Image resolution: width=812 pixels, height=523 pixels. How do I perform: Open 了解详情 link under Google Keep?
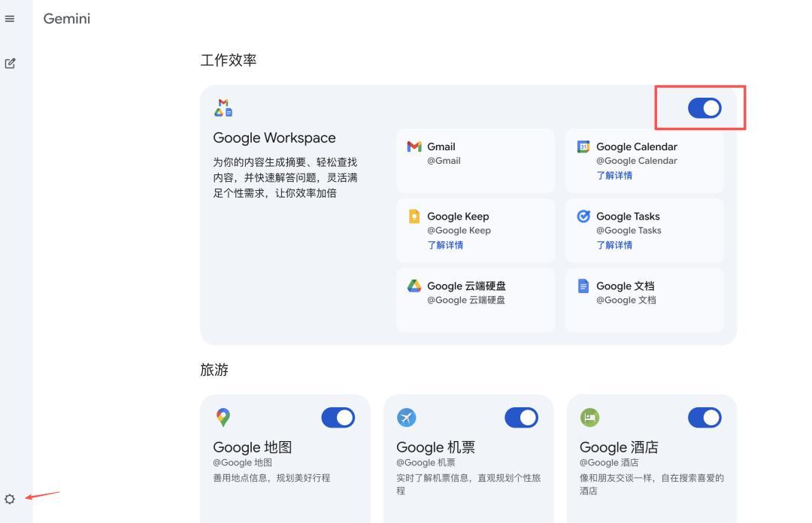[445, 245]
